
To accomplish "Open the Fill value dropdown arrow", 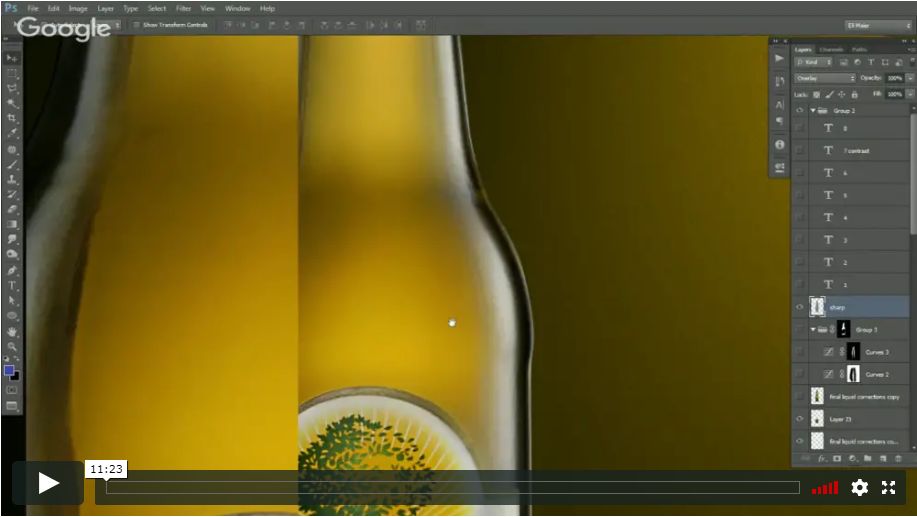I will 910,94.
